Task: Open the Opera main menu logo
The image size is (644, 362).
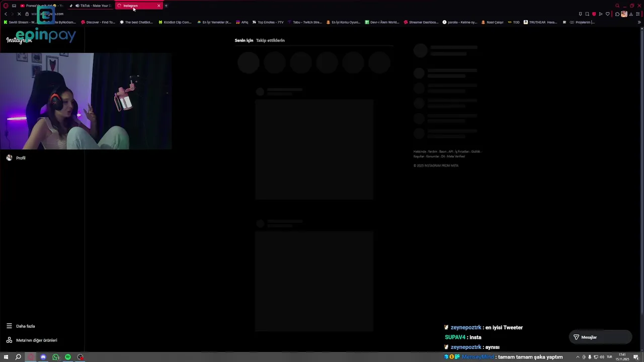Action: [6, 6]
